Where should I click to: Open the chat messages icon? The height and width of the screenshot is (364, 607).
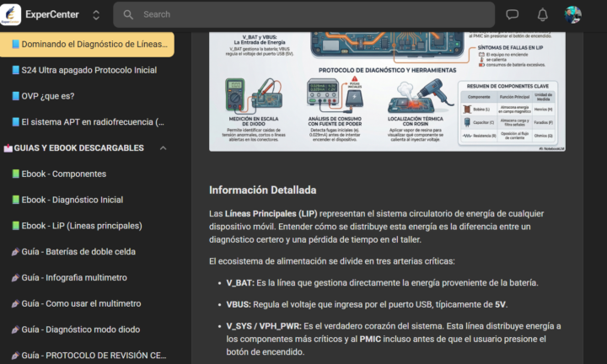click(x=512, y=14)
